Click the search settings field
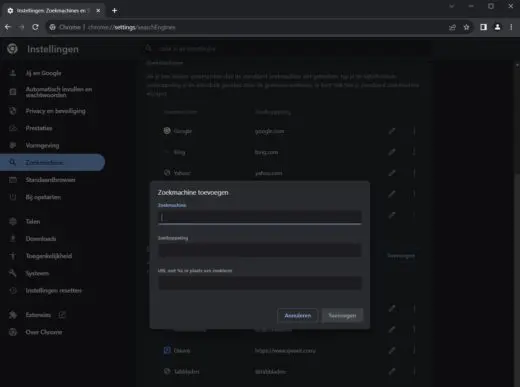520x387 pixels. (287, 49)
